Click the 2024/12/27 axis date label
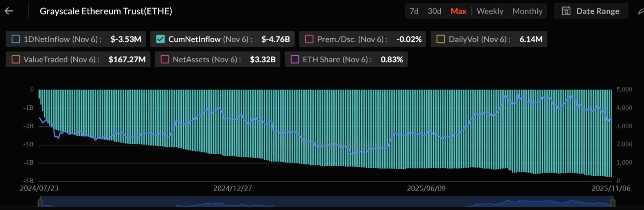The height and width of the screenshot is (210, 644). [x=233, y=188]
